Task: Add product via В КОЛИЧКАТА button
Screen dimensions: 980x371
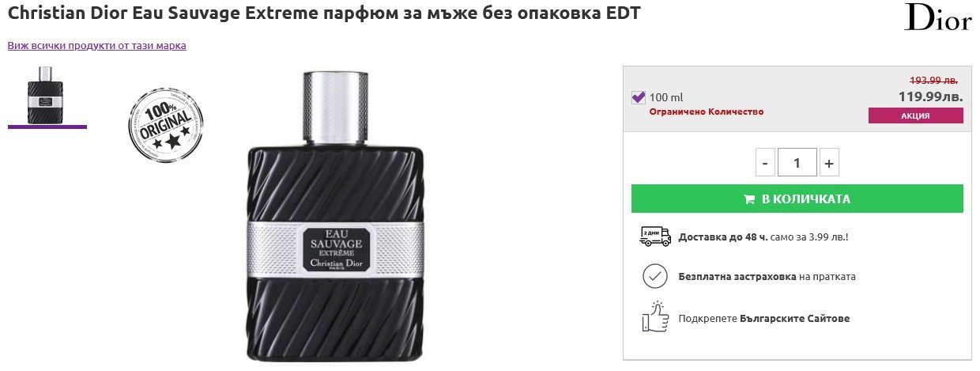Action: (797, 199)
